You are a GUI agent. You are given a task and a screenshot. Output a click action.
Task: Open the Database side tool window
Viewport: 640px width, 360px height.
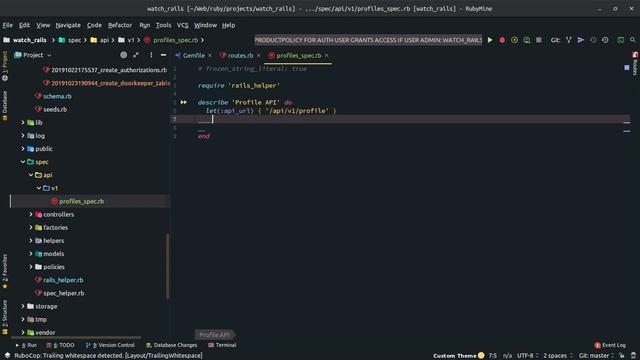click(5, 105)
